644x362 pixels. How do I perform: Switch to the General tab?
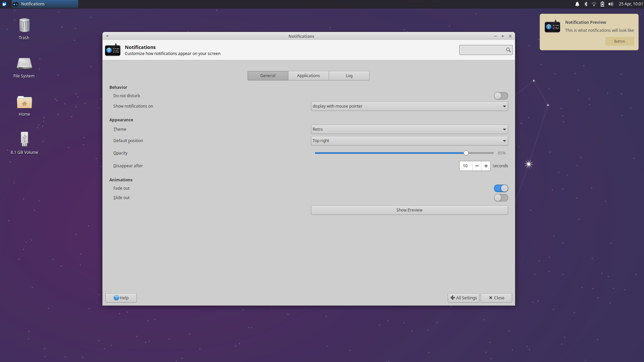(268, 76)
